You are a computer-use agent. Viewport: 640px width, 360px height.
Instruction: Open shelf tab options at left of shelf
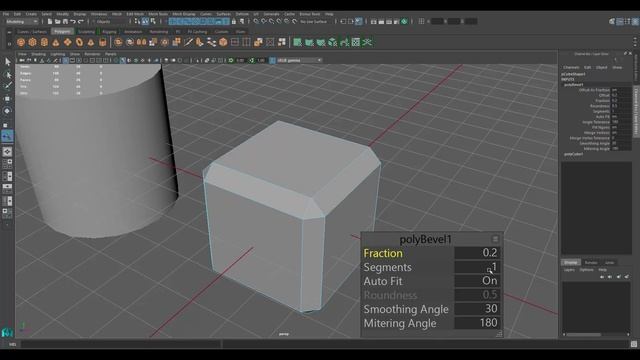coord(9,32)
